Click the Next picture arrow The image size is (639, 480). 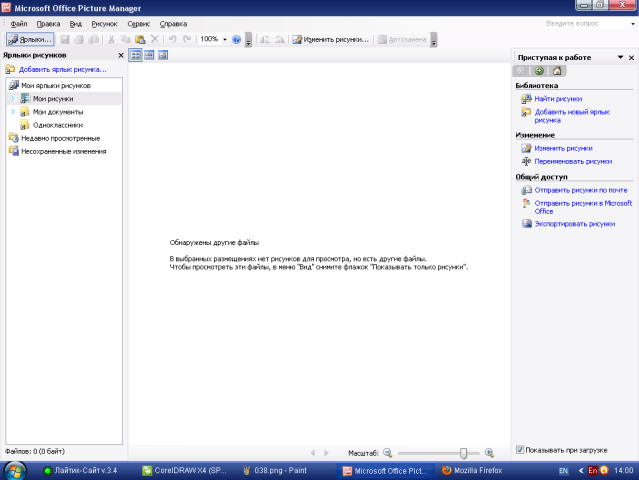coord(326,453)
